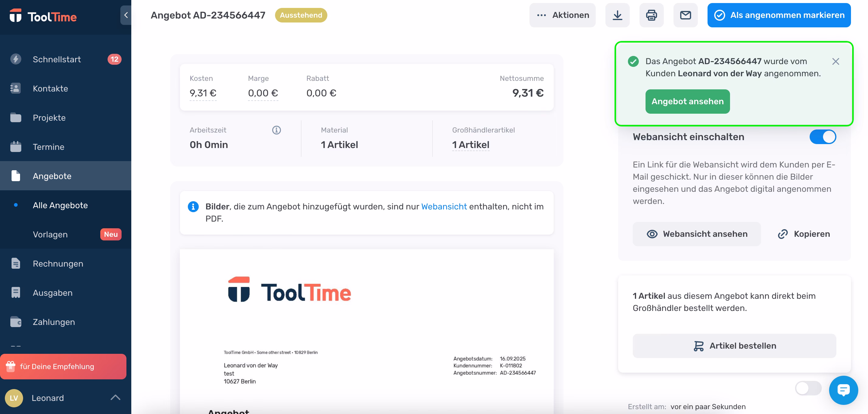Edit the Marge 0,00 € value

tap(263, 93)
